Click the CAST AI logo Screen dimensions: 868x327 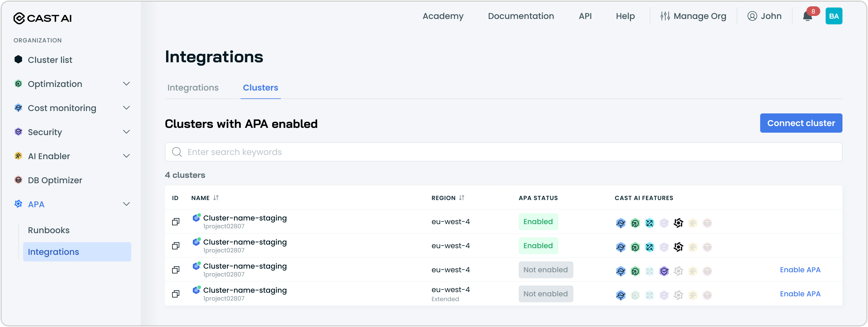(x=42, y=18)
